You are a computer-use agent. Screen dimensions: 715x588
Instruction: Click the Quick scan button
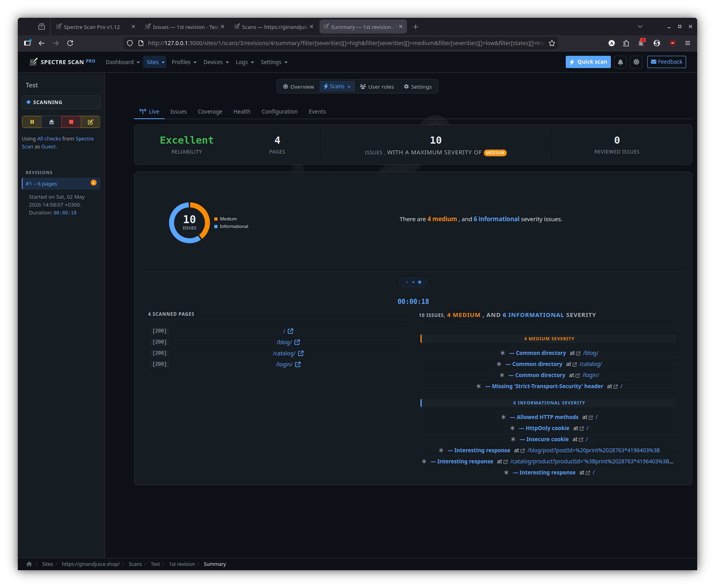coord(588,62)
